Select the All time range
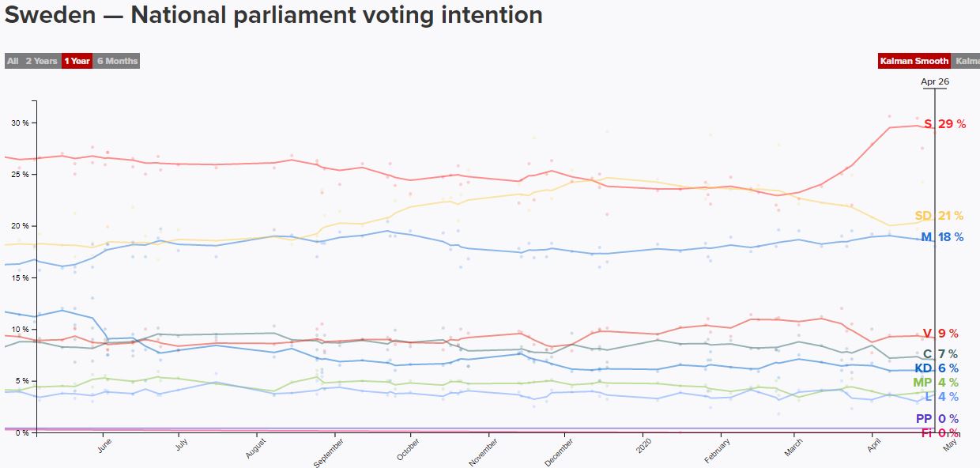 click(x=13, y=61)
